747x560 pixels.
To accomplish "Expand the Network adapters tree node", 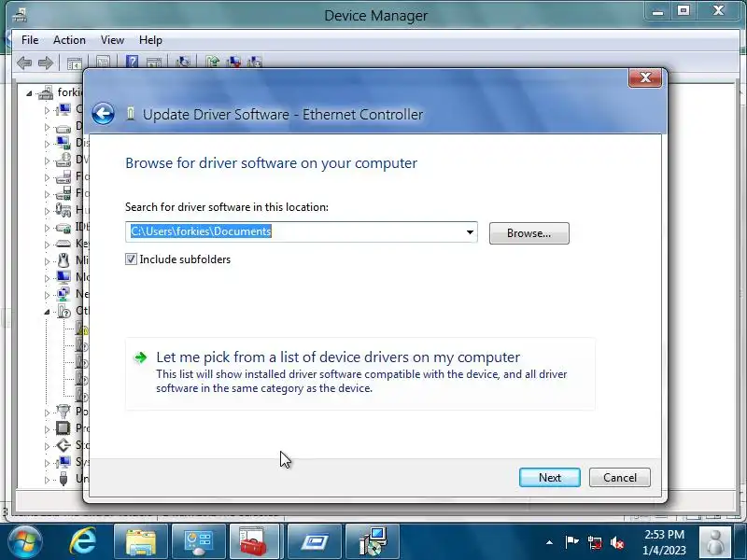I will coord(47,295).
